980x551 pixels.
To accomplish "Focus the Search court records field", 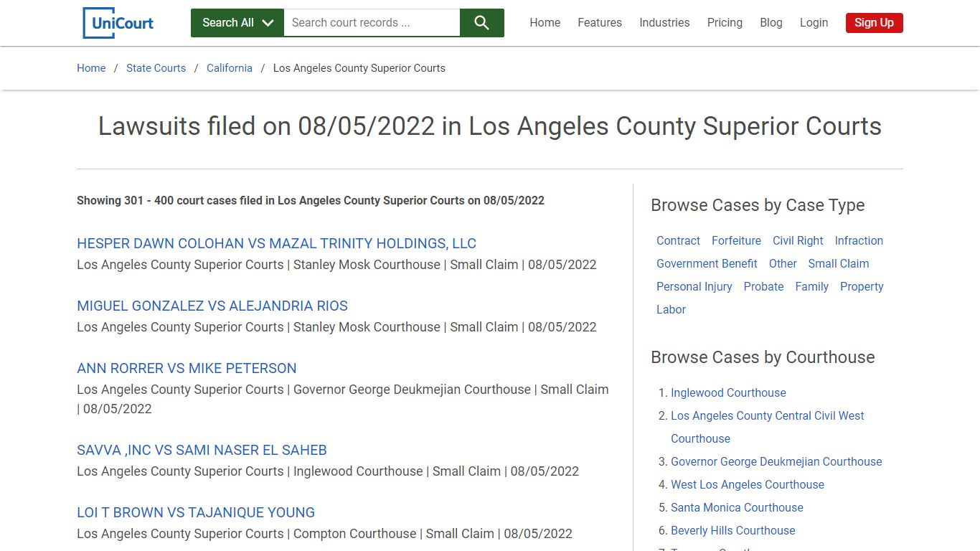I will pyautogui.click(x=372, y=23).
